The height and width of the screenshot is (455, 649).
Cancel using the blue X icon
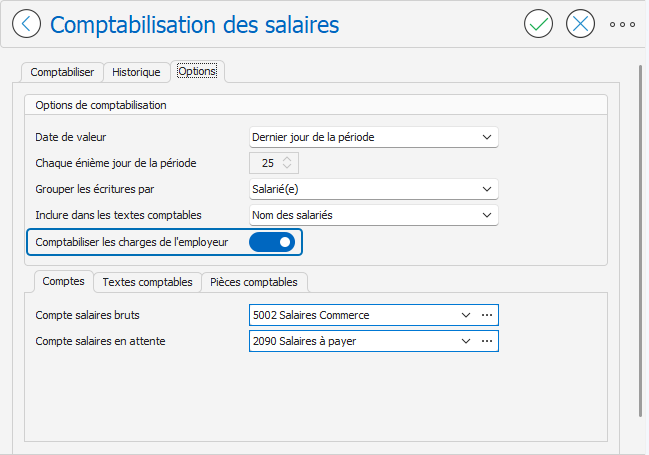580,24
